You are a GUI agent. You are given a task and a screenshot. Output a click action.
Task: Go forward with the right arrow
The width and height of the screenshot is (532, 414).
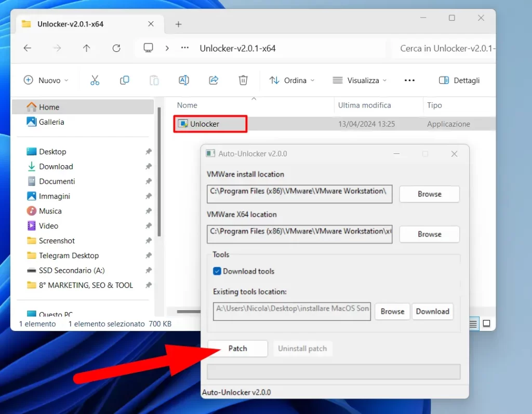[57, 48]
